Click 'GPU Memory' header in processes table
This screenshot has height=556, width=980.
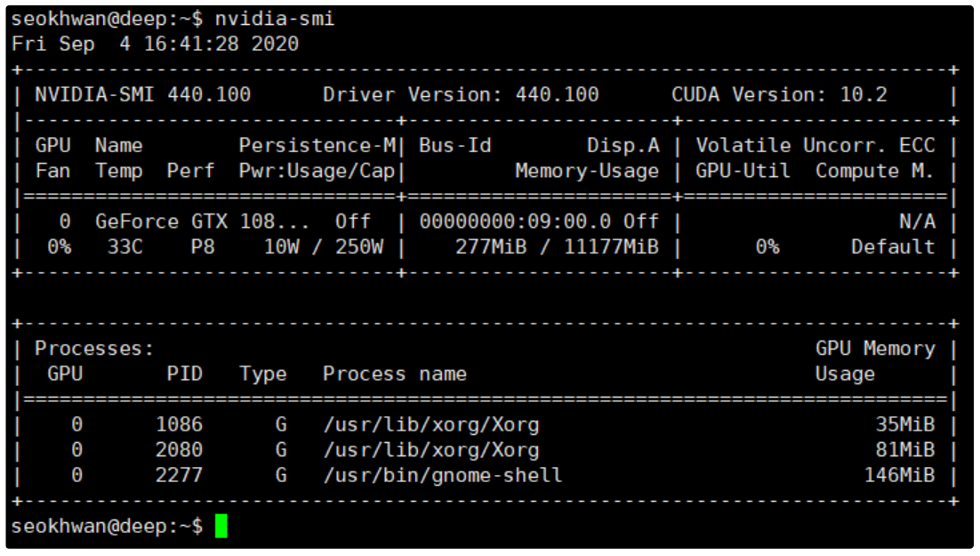pos(876,349)
